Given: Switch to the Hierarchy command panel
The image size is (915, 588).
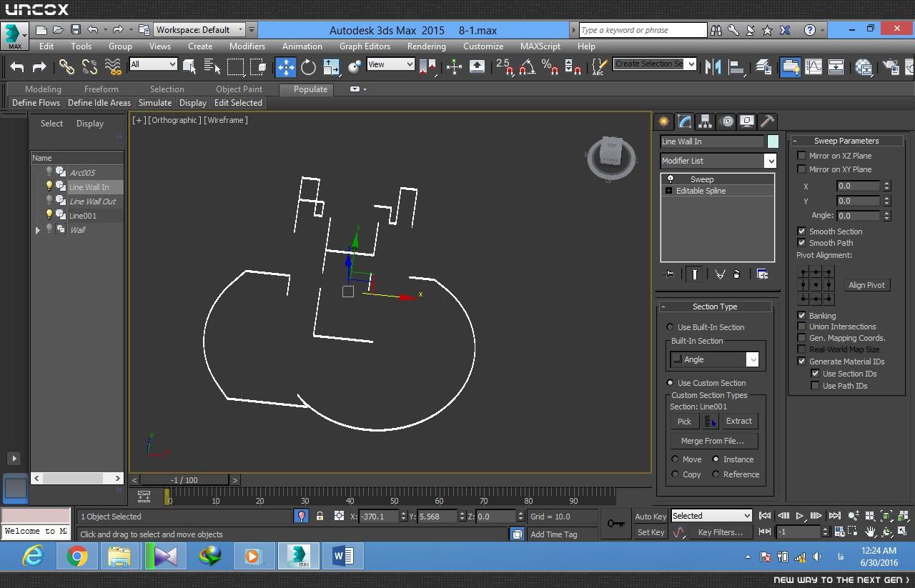Looking at the screenshot, I should (706, 121).
